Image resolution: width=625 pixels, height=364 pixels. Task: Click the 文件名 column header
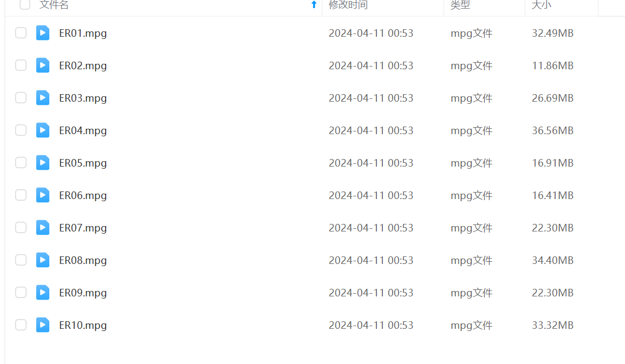[x=54, y=5]
